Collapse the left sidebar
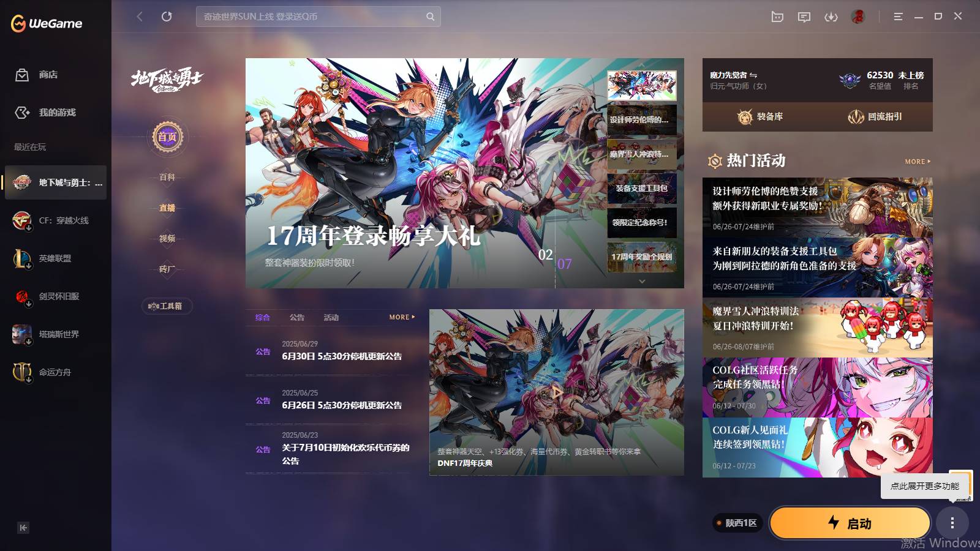The image size is (980, 551). [23, 528]
